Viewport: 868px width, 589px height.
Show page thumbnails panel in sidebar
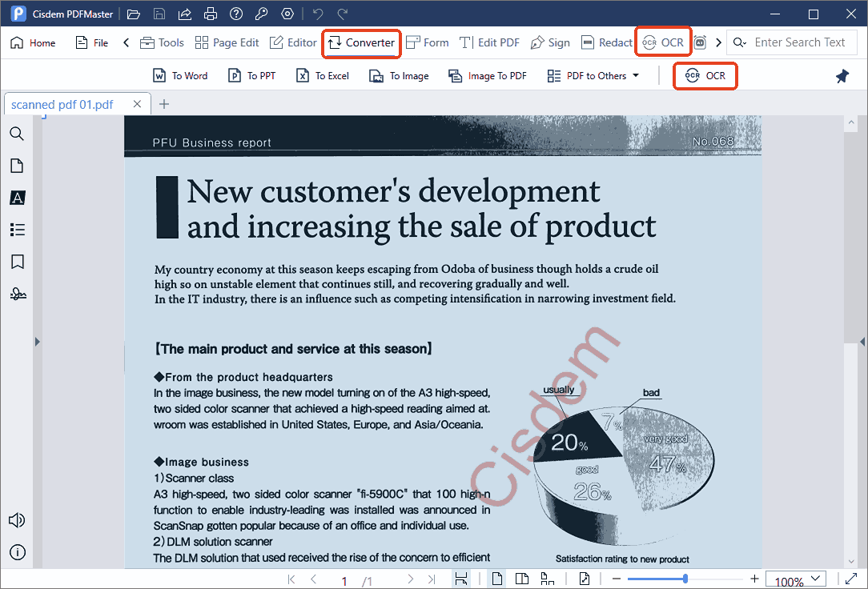point(17,166)
